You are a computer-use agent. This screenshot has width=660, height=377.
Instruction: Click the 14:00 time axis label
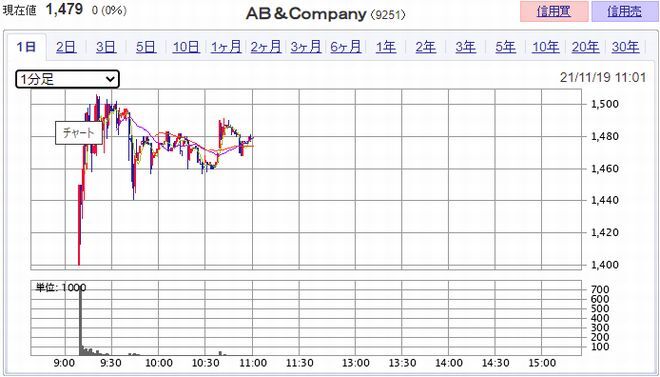(x=449, y=363)
